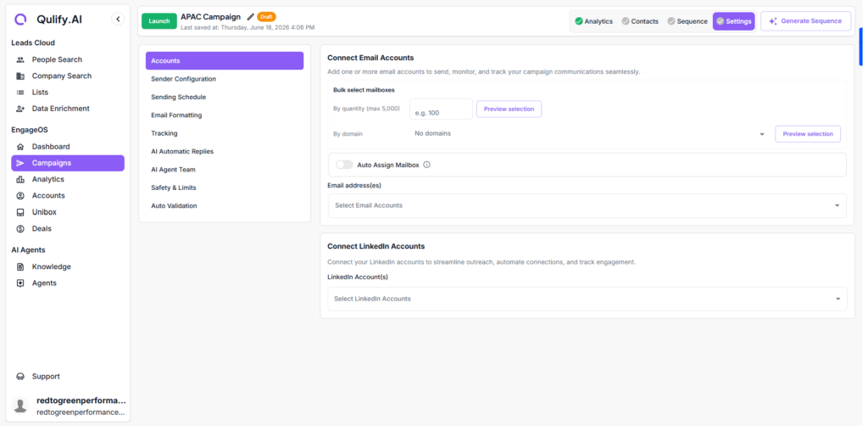Click the green checkmark beside Analytics step
This screenshot has height=426, width=868.
[x=579, y=21]
